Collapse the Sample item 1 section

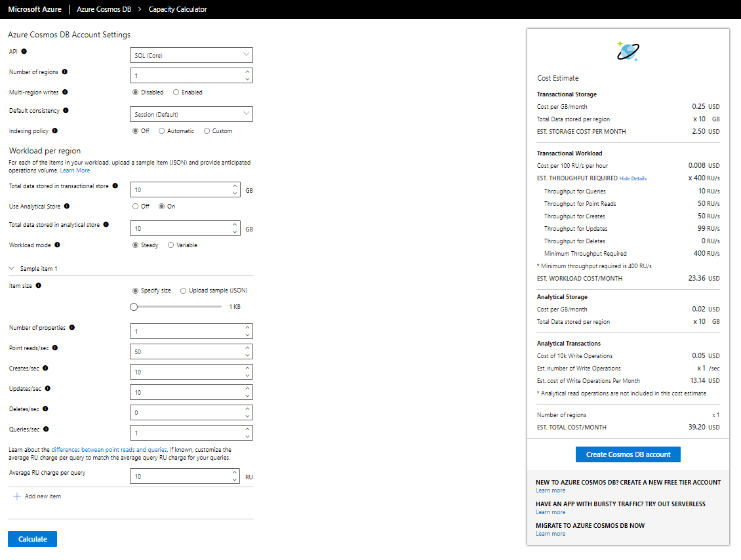tap(12, 268)
